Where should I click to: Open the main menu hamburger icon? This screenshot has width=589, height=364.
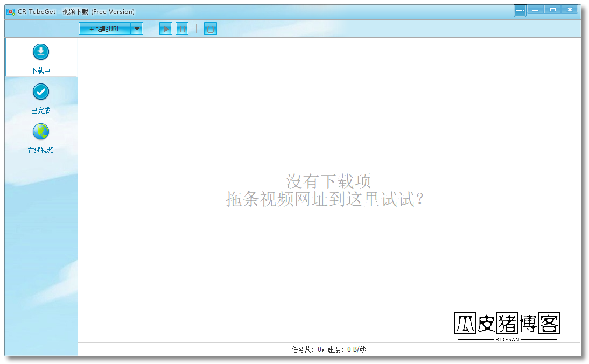520,11
